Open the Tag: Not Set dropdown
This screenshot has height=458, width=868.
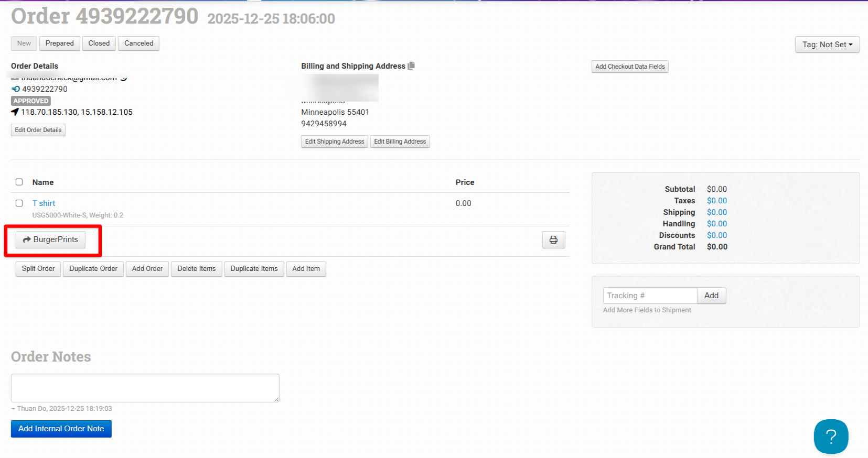pos(827,45)
